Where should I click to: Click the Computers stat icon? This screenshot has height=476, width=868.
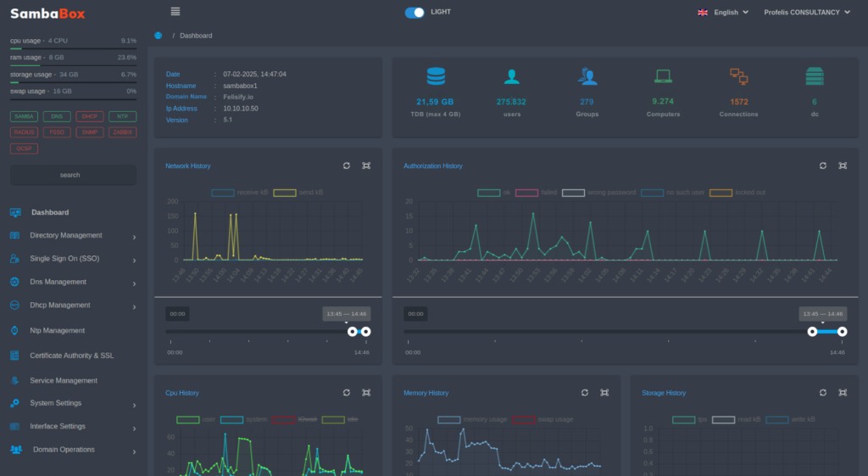pos(663,77)
